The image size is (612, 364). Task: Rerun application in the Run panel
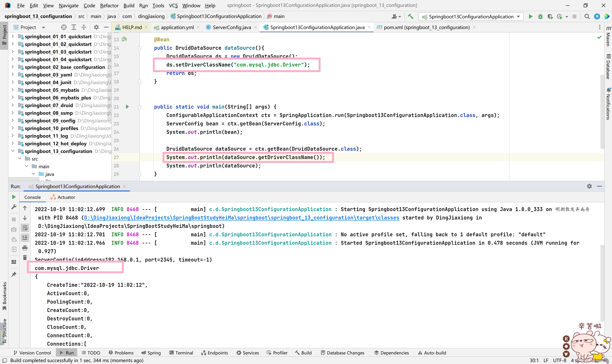click(x=14, y=197)
